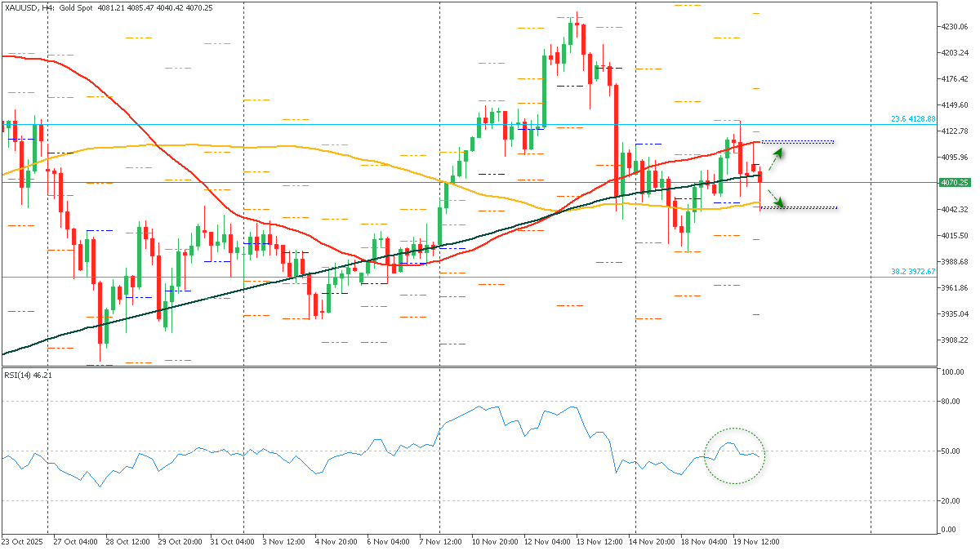Click the upper dotted resistance projection line

pos(808,142)
